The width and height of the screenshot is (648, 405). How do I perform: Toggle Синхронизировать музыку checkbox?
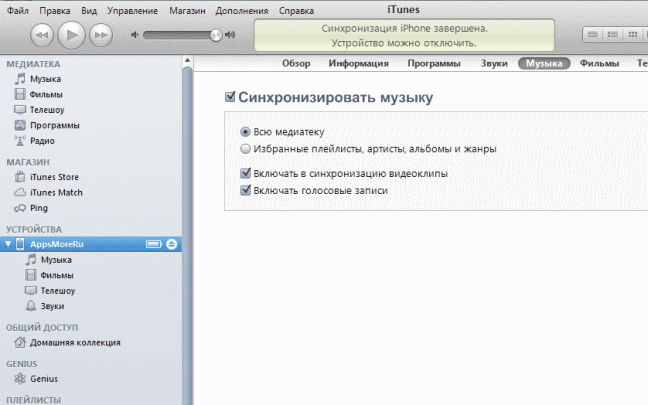pyautogui.click(x=230, y=97)
